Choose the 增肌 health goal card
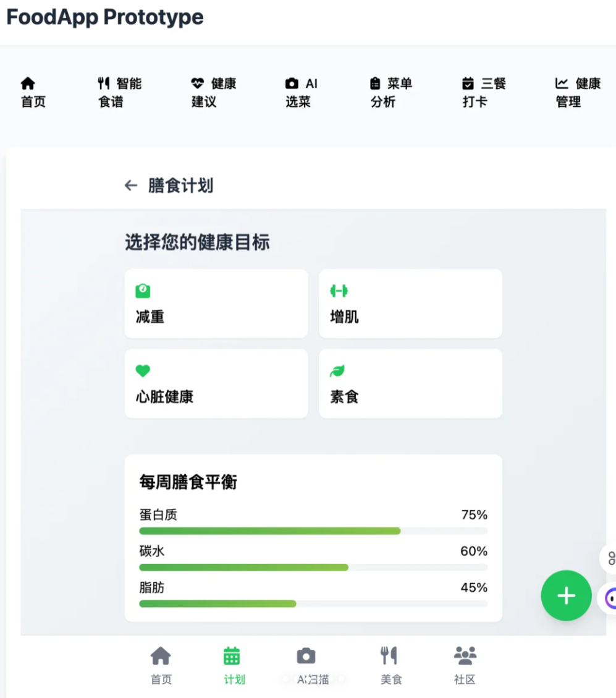Screen dimensions: 616x698 click(410, 304)
